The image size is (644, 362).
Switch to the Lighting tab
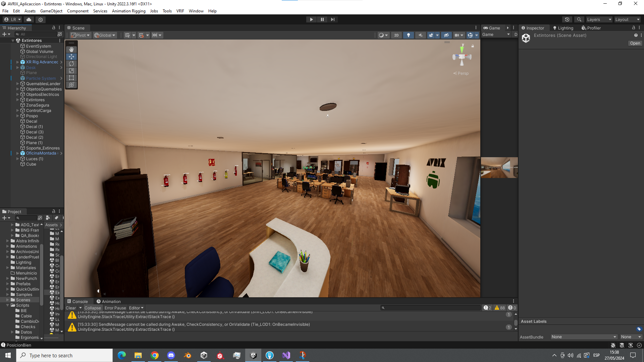point(563,28)
